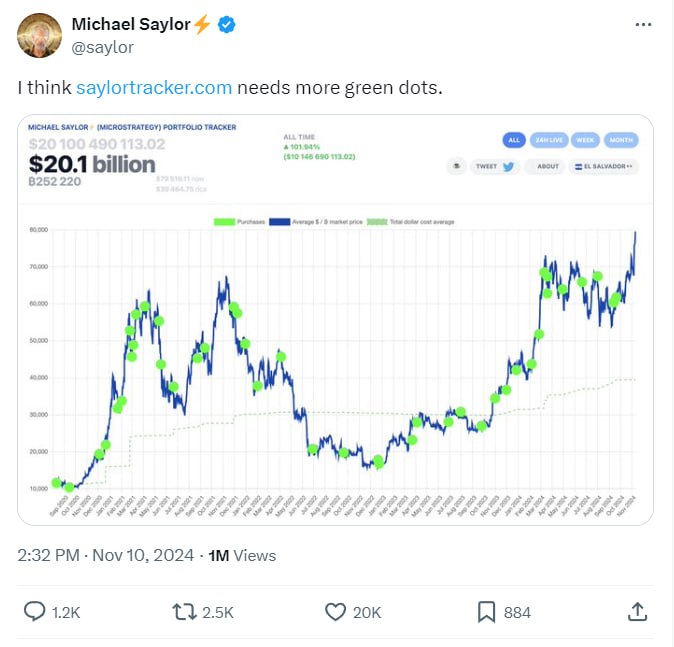
Task: Toggle the blue market price legend swatch
Action: coord(279,222)
